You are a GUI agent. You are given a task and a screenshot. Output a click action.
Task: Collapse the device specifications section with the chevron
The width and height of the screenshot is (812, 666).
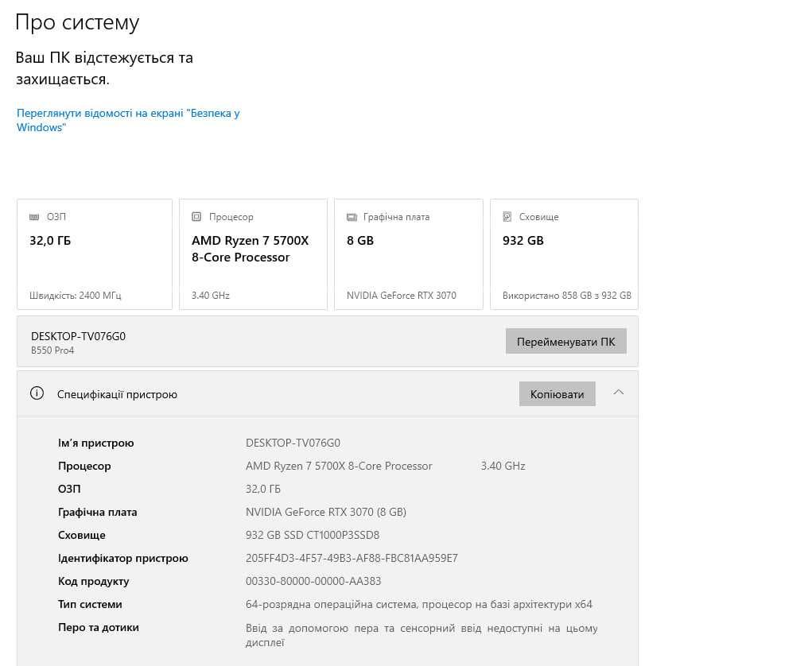coord(618,393)
